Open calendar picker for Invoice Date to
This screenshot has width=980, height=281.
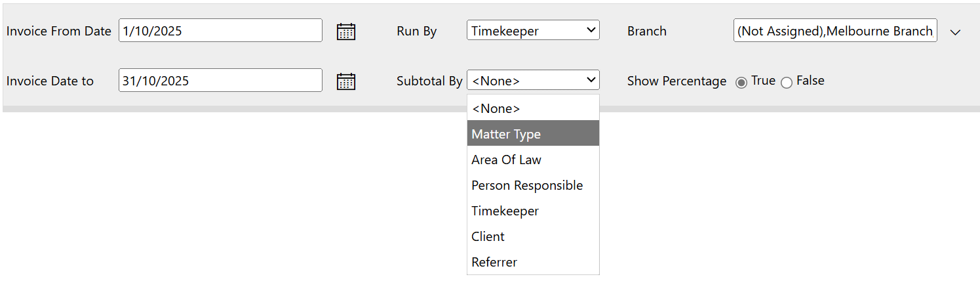point(345,81)
